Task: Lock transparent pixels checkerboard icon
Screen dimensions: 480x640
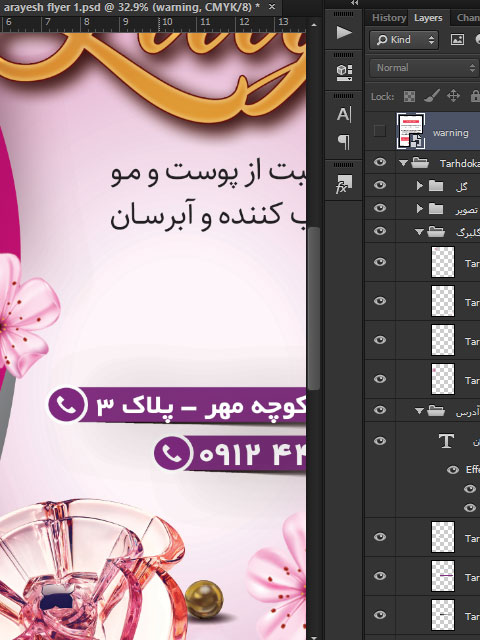Action: pos(409,96)
